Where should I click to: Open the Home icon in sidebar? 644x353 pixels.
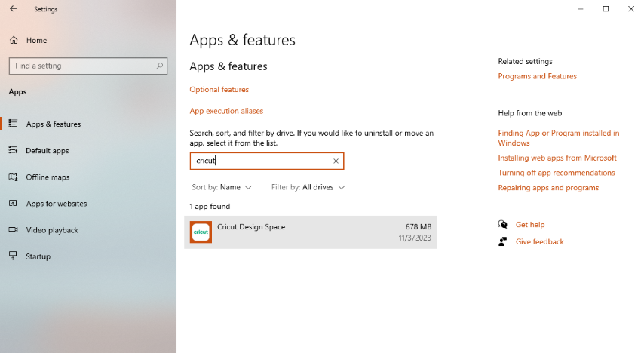point(14,40)
